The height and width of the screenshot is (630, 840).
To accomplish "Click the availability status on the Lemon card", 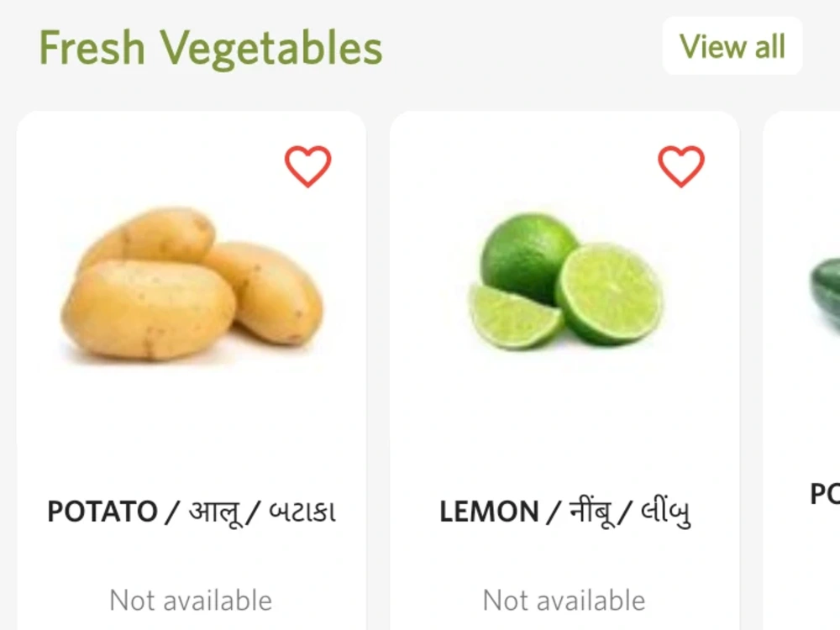I will click(563, 600).
